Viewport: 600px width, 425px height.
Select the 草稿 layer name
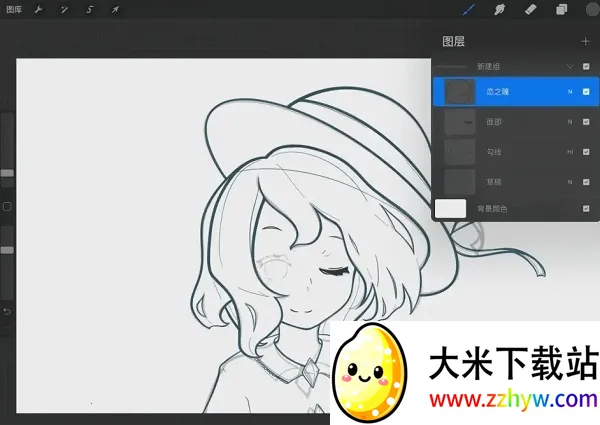tap(494, 182)
